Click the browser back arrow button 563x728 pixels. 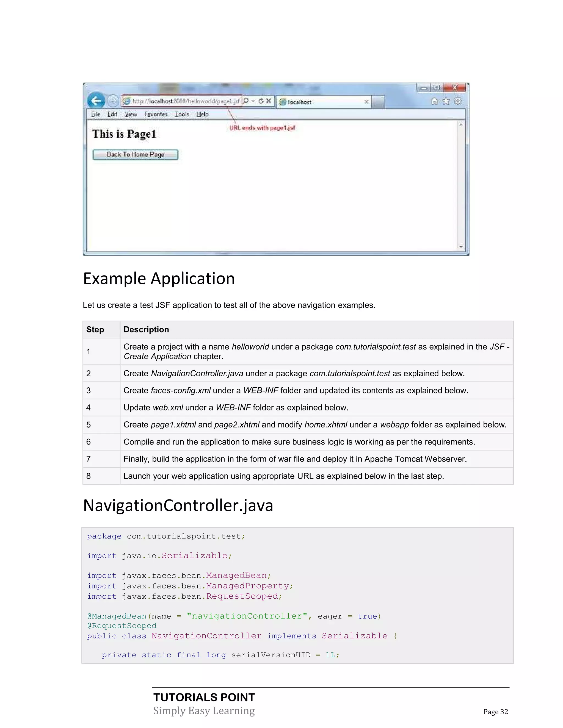point(96,100)
